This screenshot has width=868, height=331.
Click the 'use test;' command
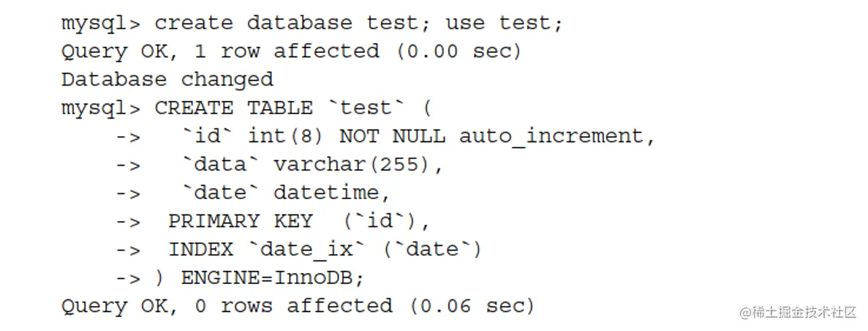point(505,23)
